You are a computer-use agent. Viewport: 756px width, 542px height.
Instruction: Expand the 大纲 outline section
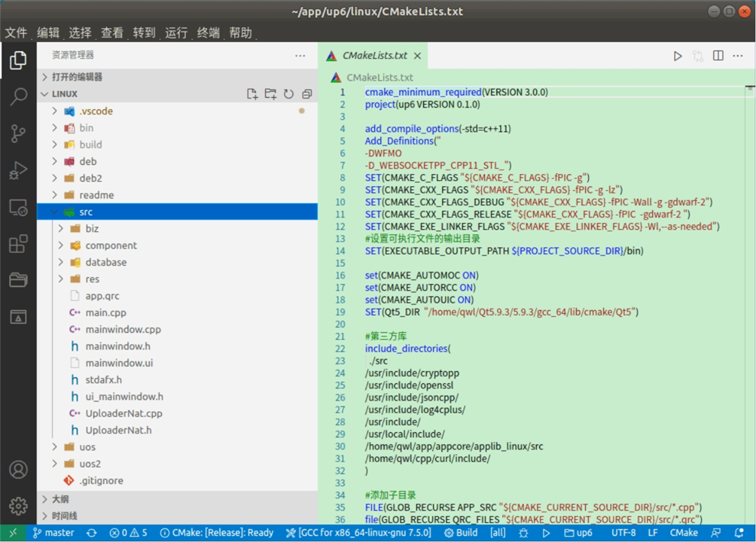pos(60,499)
